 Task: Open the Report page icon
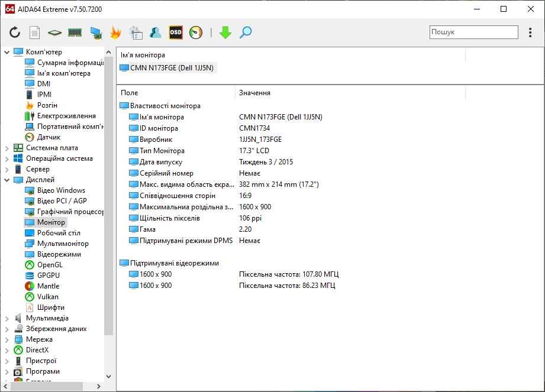[34, 33]
